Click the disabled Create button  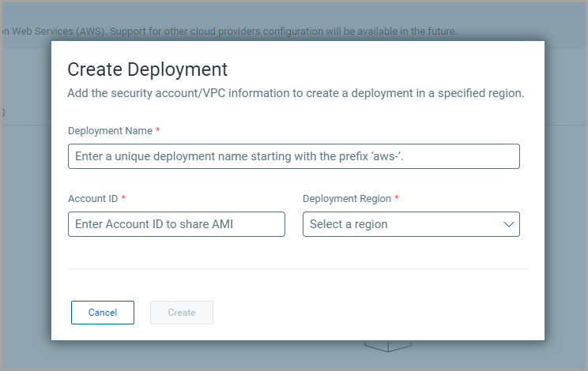pyautogui.click(x=182, y=313)
